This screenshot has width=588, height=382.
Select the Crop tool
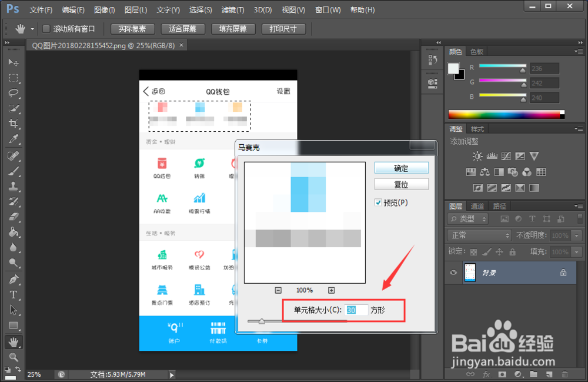click(14, 124)
